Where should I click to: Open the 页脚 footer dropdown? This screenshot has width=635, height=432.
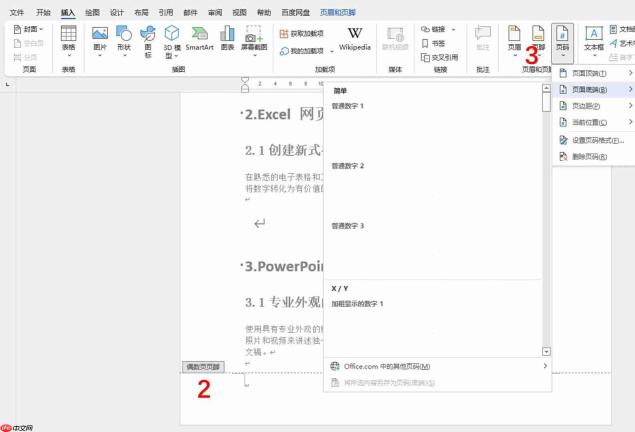[x=538, y=40]
